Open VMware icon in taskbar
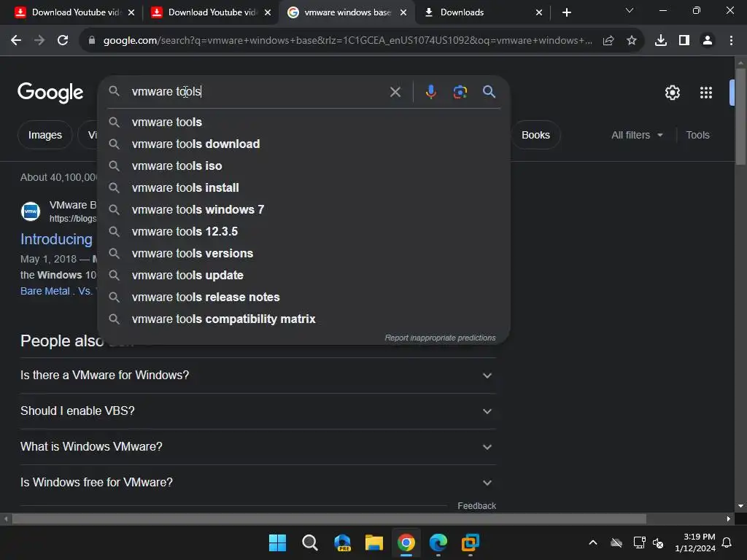747x560 pixels. tap(471, 542)
